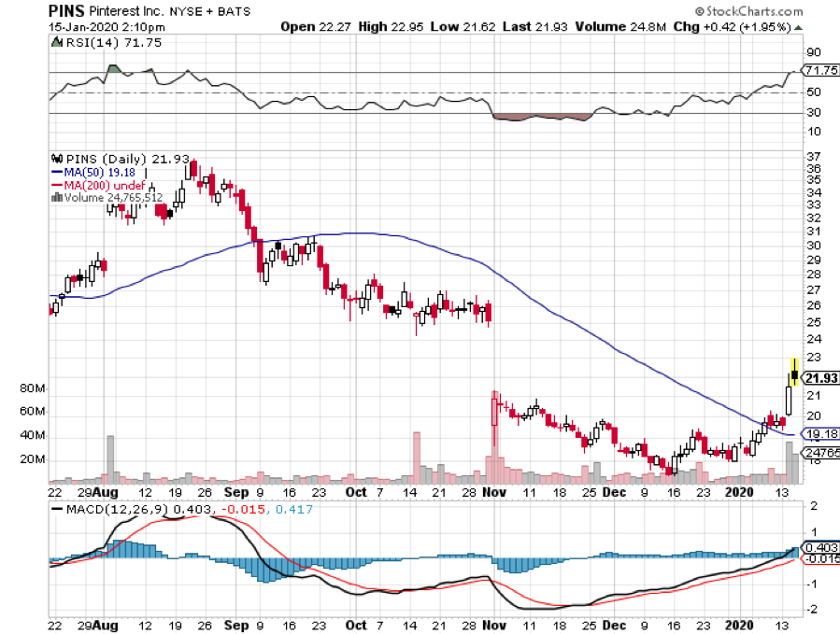Click the 'NYSE + BATS' exchange label
The image size is (840, 634).
click(x=210, y=11)
